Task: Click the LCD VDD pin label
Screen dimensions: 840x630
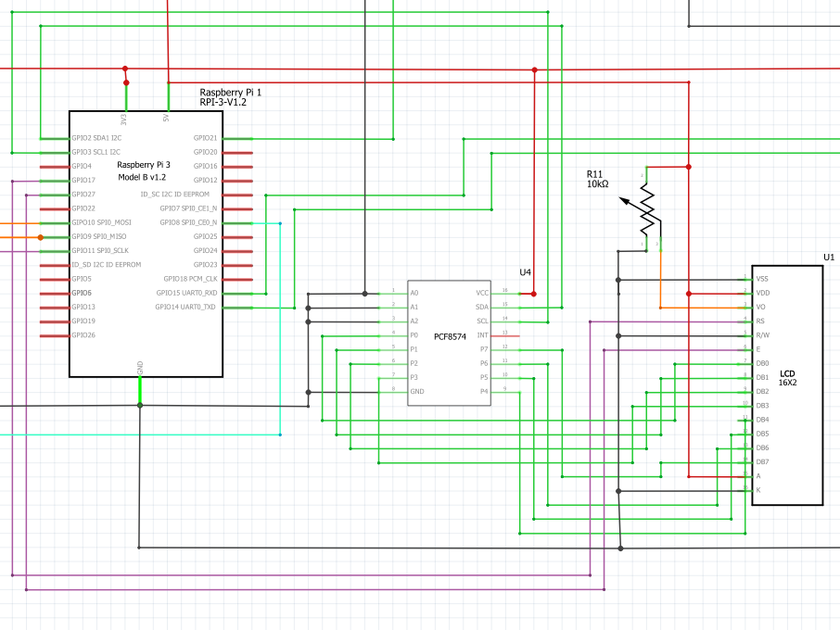Action: 763,294
